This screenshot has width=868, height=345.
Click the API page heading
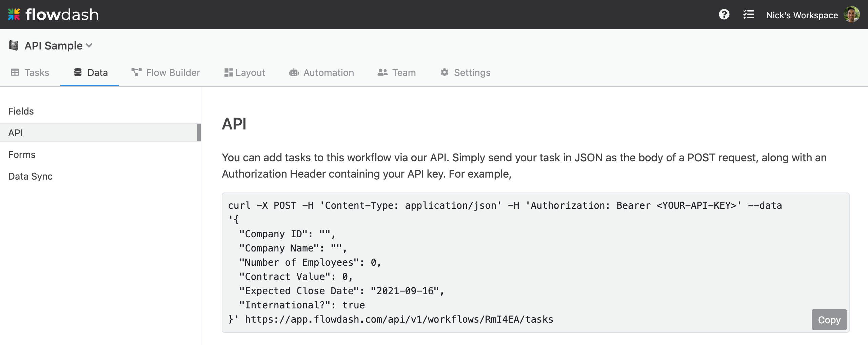tap(234, 124)
